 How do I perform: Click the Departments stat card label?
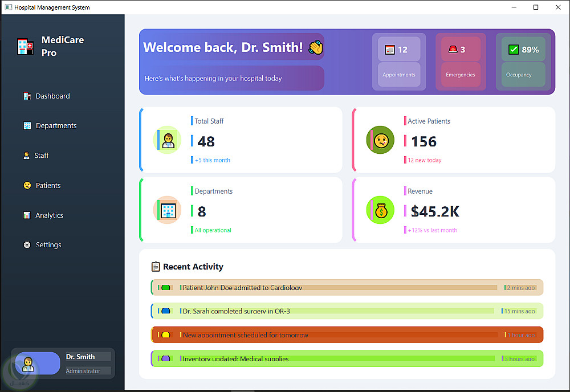pyautogui.click(x=213, y=191)
